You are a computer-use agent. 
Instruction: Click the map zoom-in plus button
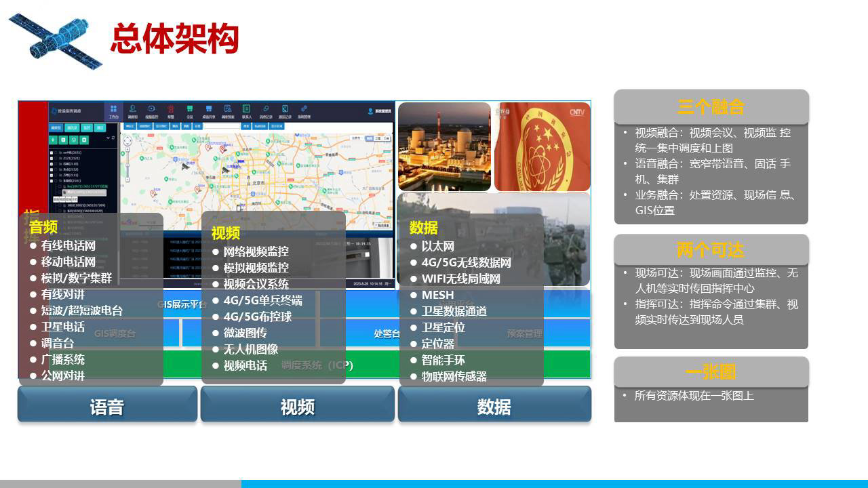coord(127,150)
